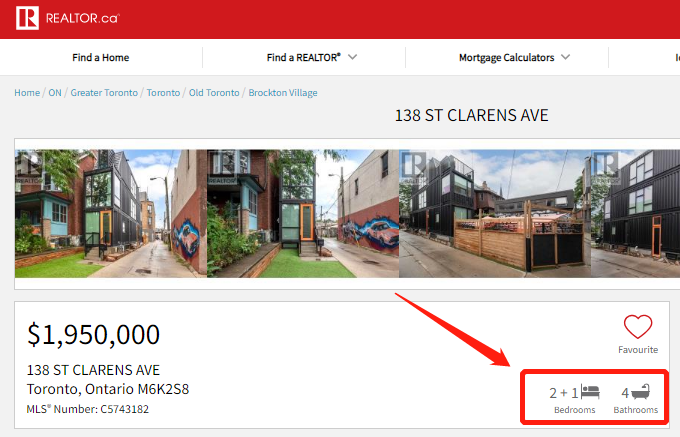Open the second photo with green lawn

point(303,213)
